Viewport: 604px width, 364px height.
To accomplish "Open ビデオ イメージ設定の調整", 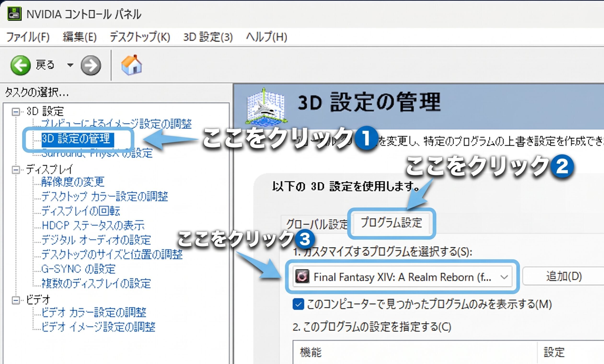I will click(x=98, y=327).
